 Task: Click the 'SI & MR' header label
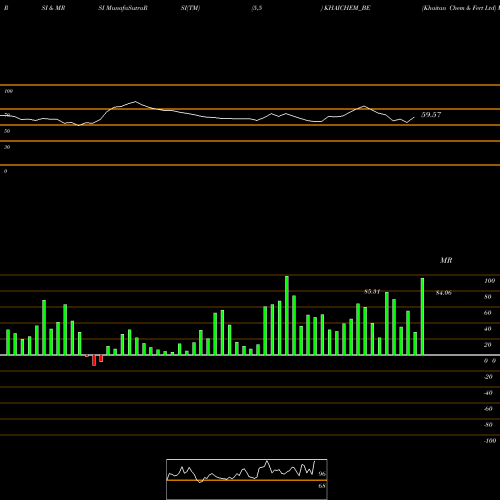(53, 8)
